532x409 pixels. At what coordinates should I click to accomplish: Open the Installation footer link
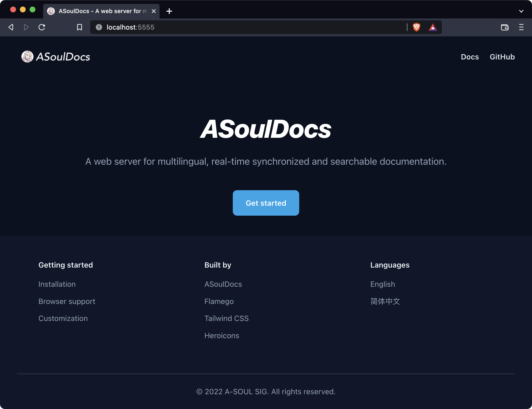[x=57, y=284]
